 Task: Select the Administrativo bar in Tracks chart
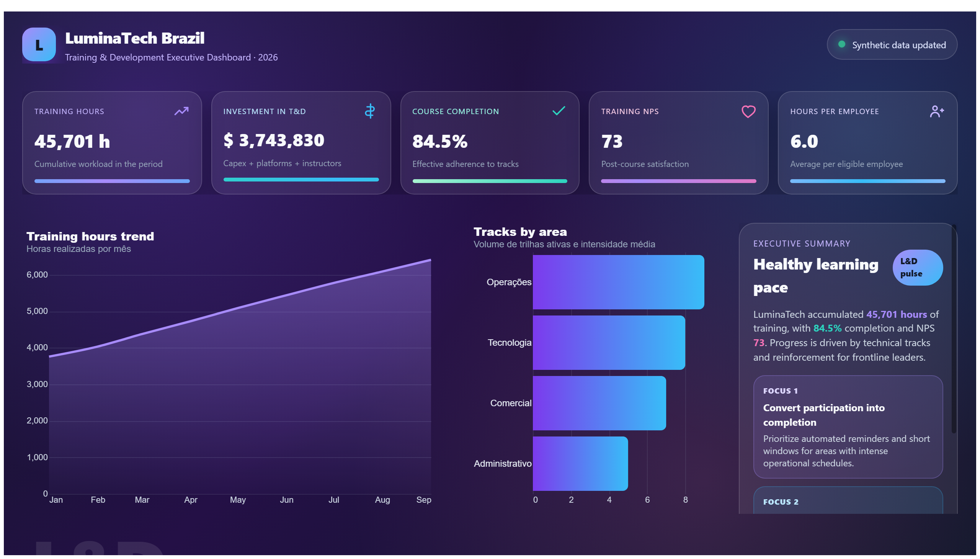coord(580,464)
